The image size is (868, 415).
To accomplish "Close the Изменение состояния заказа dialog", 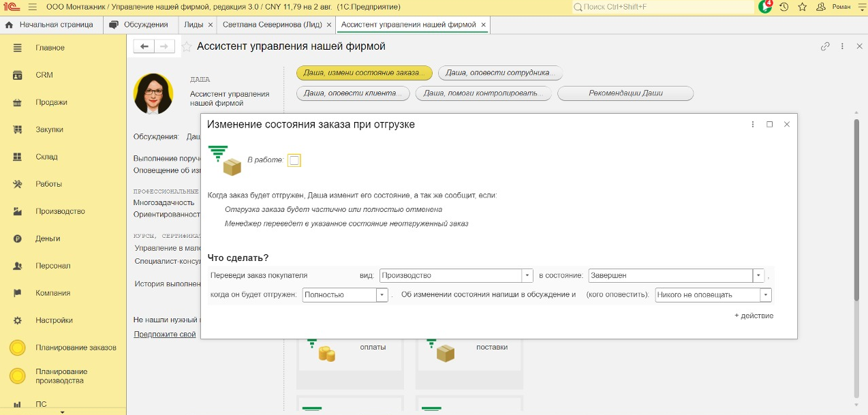I will (787, 125).
